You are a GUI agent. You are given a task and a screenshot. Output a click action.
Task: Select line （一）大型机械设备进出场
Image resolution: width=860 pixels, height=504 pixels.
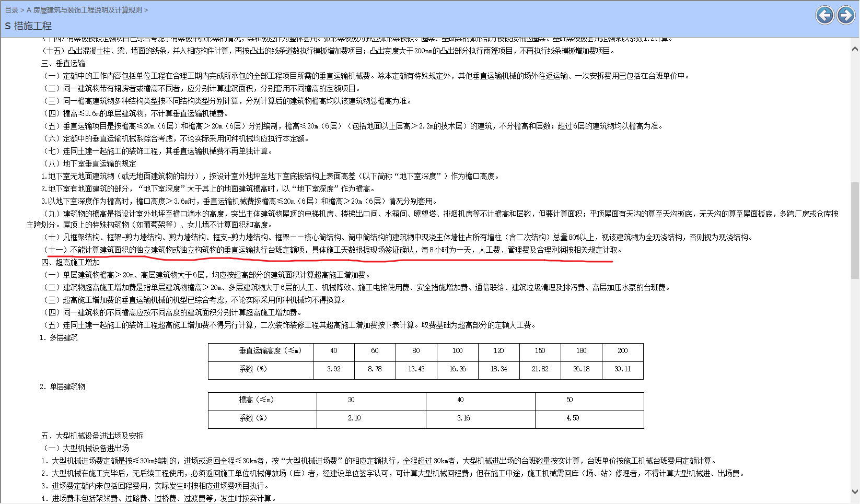[x=85, y=448]
